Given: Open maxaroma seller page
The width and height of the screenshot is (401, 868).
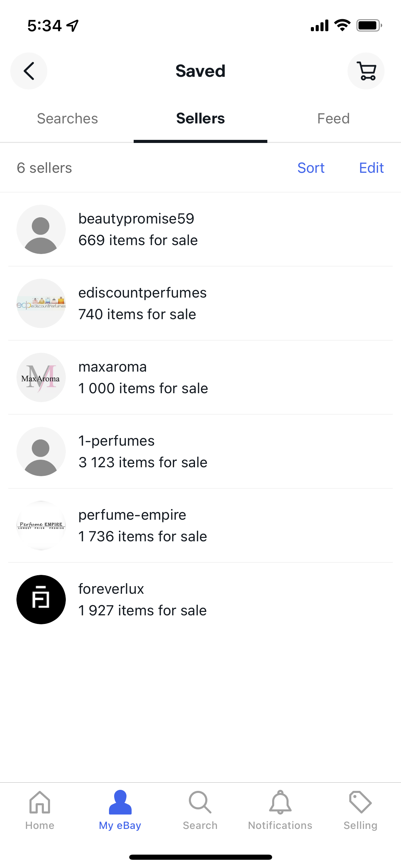Looking at the screenshot, I should coord(143,377).
